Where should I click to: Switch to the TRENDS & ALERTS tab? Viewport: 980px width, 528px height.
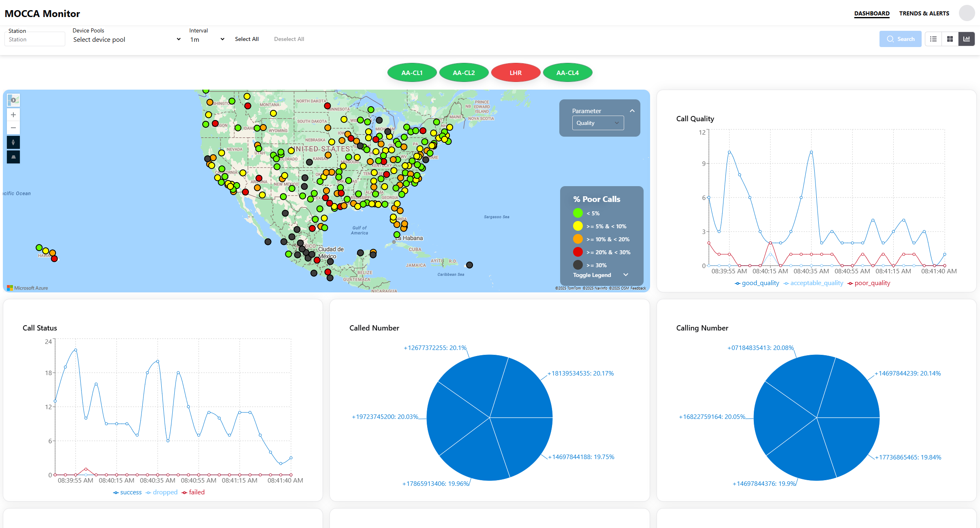924,13
